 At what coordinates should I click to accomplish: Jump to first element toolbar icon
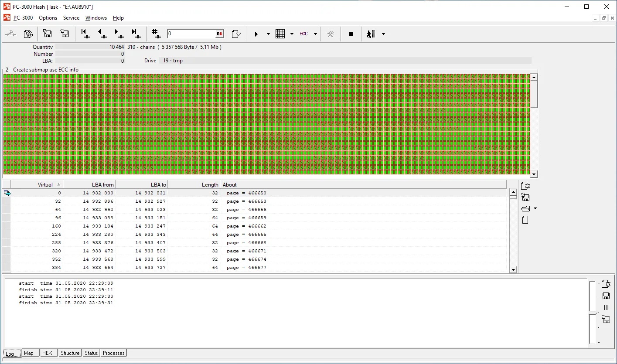[85, 34]
